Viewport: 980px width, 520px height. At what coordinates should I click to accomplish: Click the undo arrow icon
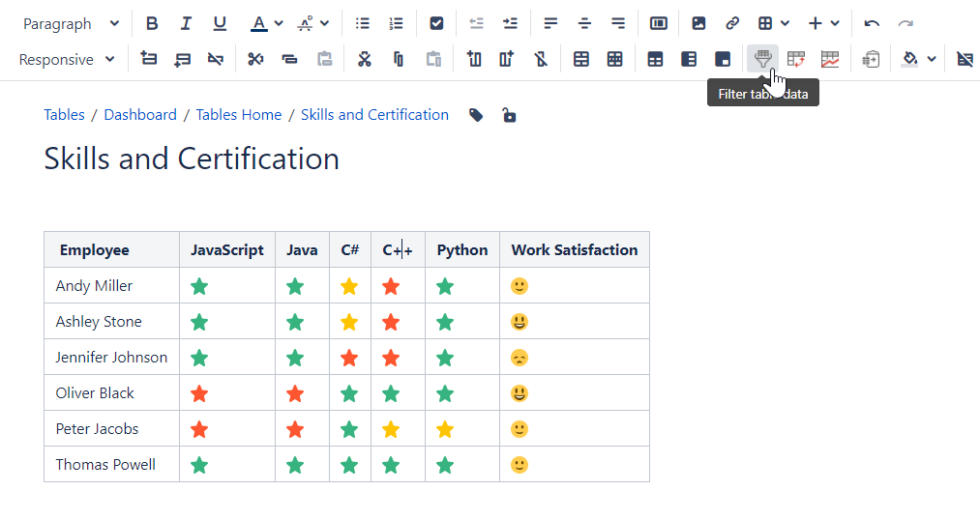tap(872, 24)
